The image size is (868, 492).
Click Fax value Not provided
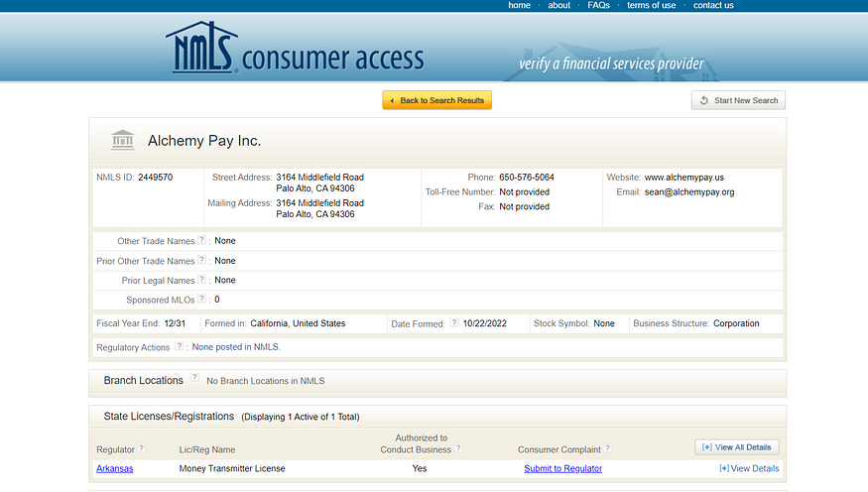[524, 206]
